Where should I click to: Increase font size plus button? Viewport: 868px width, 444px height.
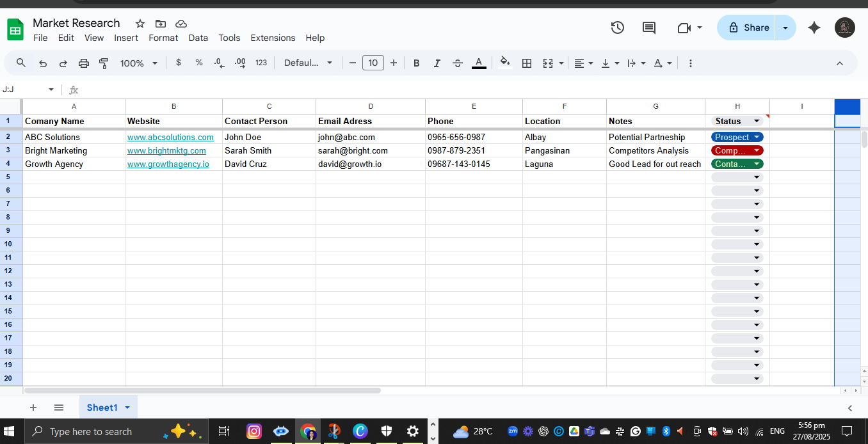click(x=394, y=63)
